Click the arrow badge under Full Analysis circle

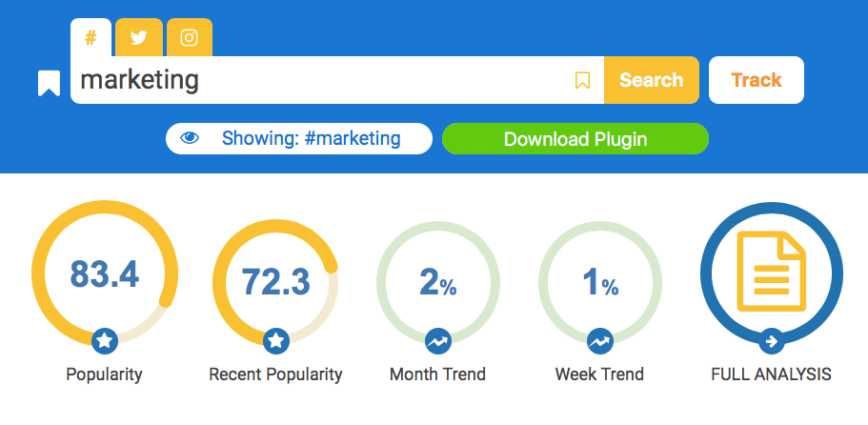[771, 342]
